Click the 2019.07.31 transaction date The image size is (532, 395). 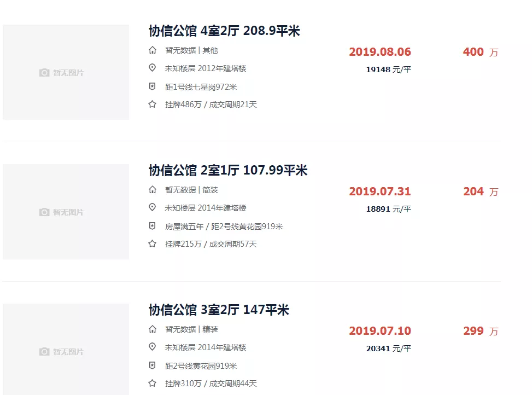pos(380,191)
